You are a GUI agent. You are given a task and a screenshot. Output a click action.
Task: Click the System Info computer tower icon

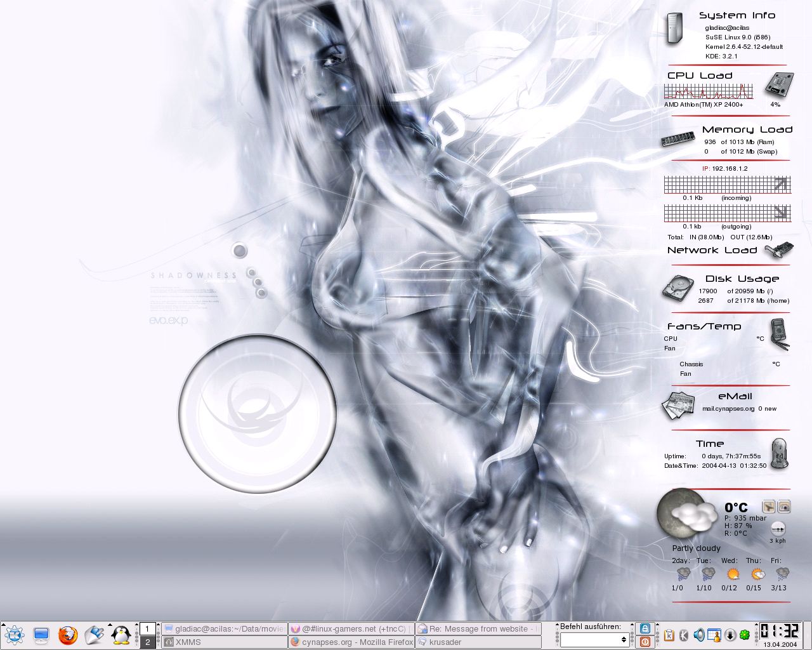[x=674, y=29]
